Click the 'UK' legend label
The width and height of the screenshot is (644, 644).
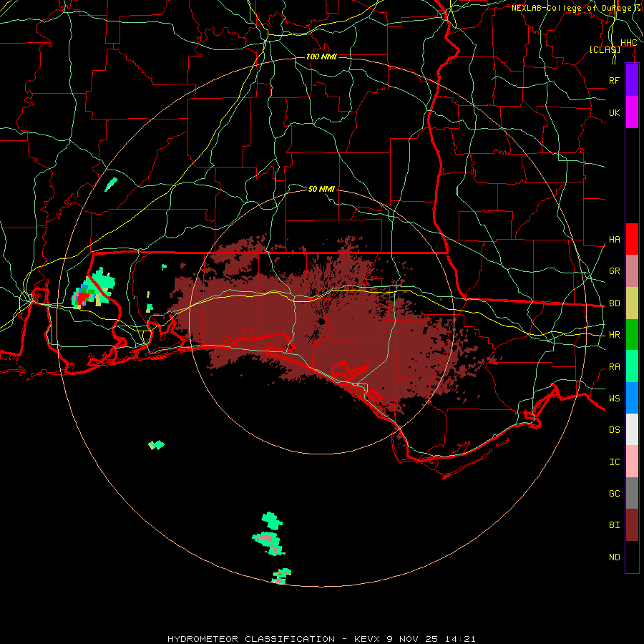614,112
